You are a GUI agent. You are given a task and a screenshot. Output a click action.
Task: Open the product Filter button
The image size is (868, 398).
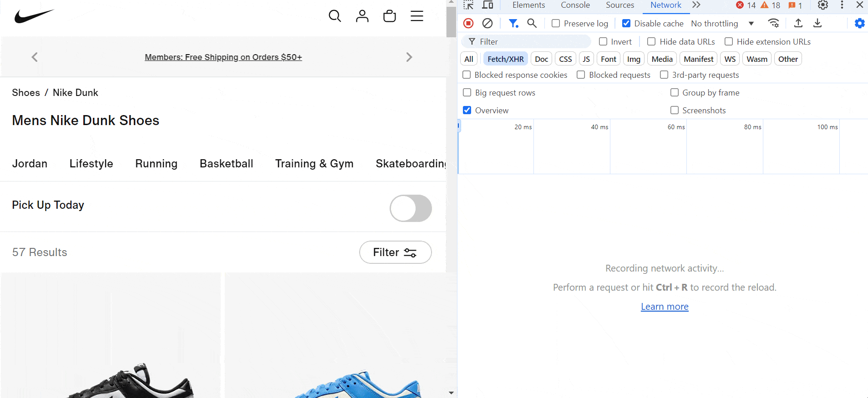tap(395, 252)
